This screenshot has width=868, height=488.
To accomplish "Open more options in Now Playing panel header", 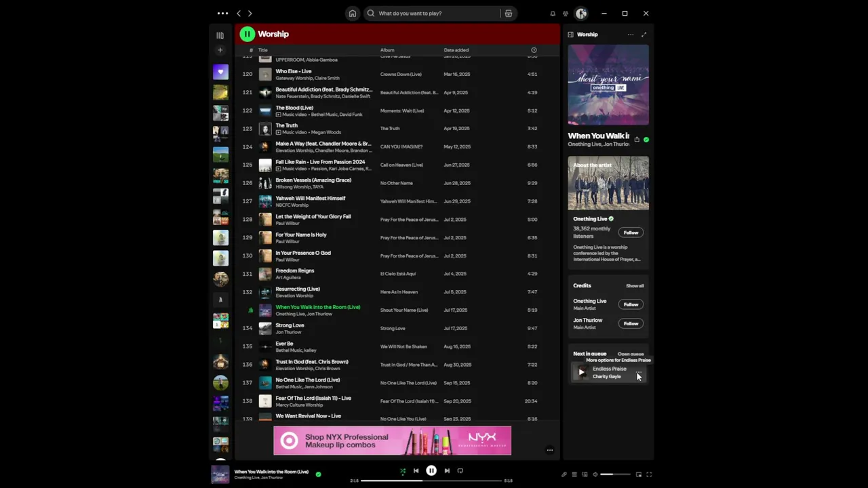I will [631, 35].
